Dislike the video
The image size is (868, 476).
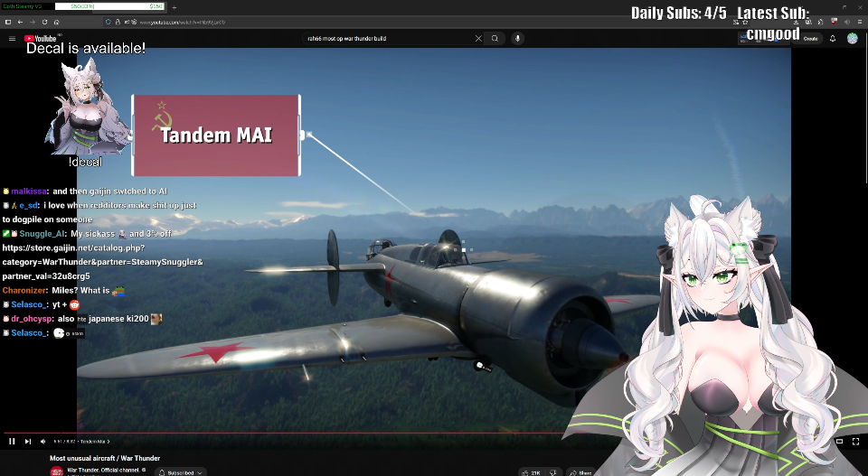[553, 472]
